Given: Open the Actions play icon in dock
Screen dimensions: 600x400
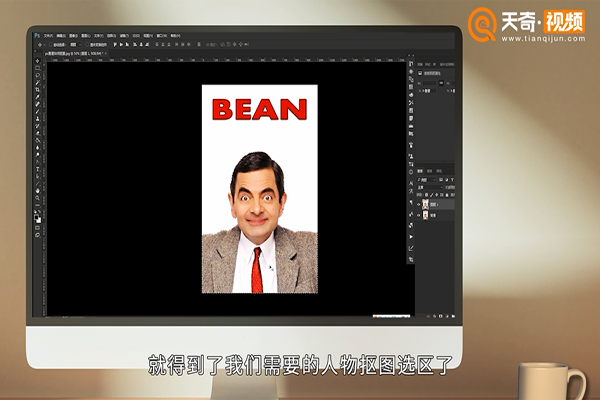Looking at the screenshot, I should pyautogui.click(x=411, y=237).
